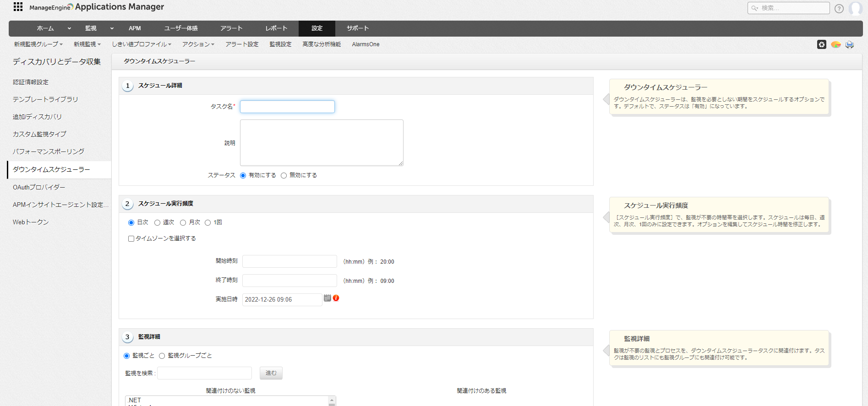This screenshot has height=406, width=868.
Task: Open the アクション dropdown menu
Action: (198, 44)
